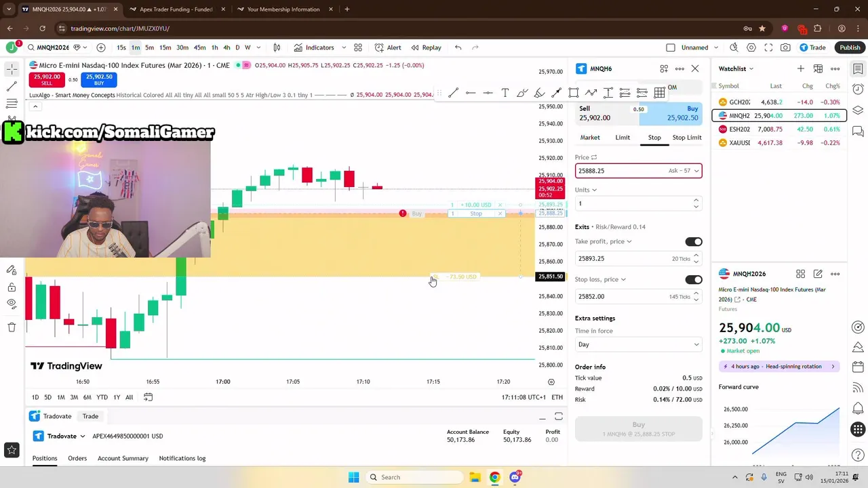Open File Explorer from taskbar

tap(475, 477)
